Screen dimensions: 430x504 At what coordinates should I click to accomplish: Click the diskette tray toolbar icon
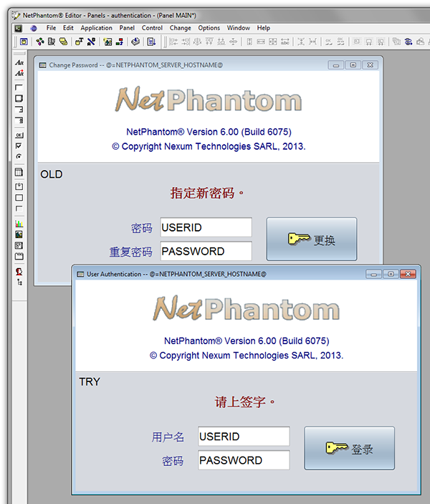coord(135,42)
